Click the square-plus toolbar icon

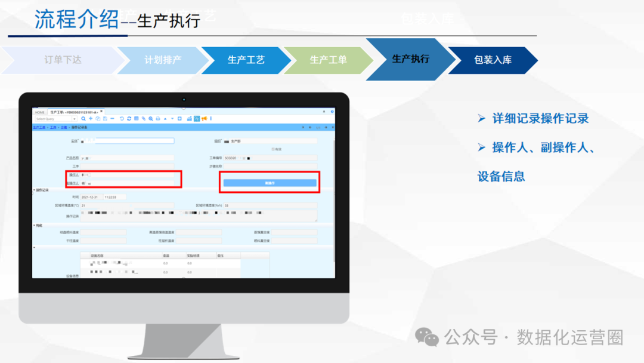point(179,119)
